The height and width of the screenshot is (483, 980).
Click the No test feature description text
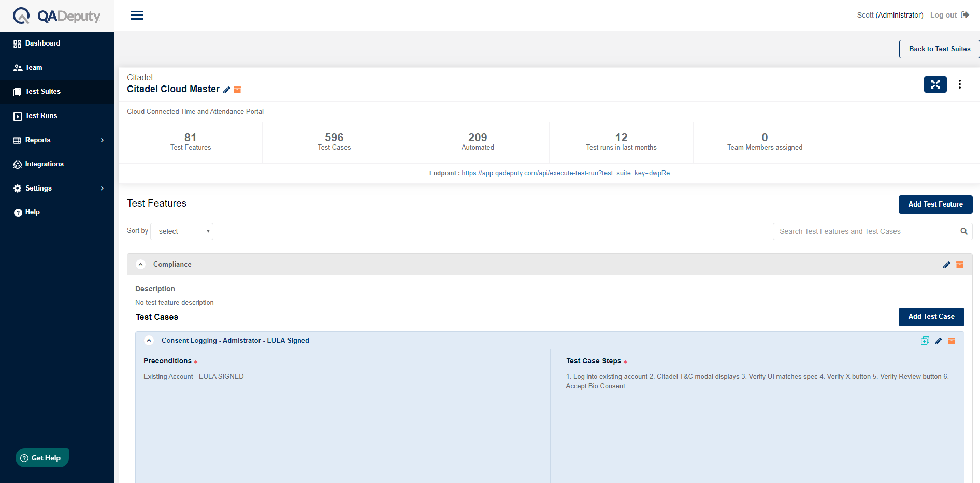pos(175,303)
